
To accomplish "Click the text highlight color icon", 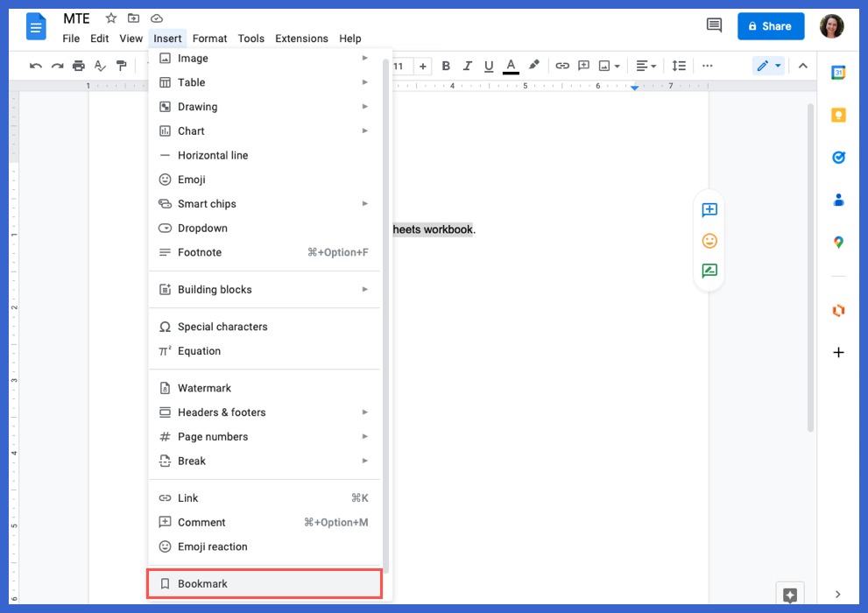I will (x=533, y=66).
